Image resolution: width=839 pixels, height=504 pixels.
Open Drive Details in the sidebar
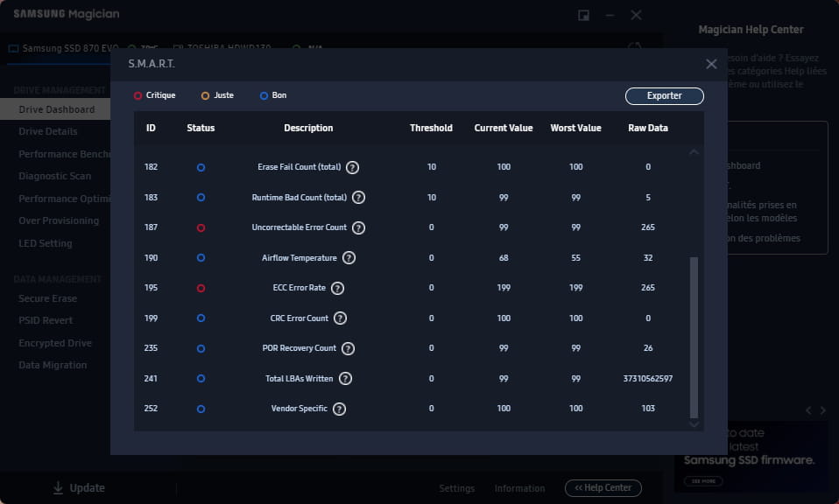point(48,131)
